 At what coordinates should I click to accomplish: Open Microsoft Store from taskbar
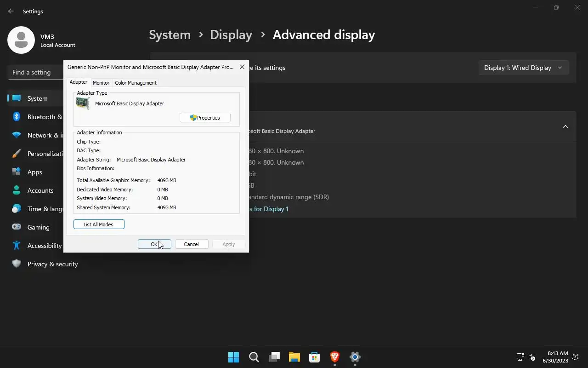point(315,357)
